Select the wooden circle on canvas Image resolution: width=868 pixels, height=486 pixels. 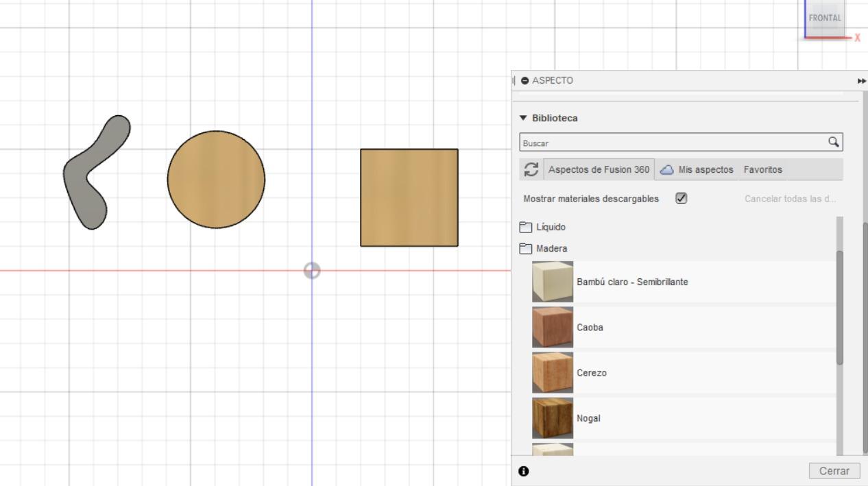pos(216,180)
